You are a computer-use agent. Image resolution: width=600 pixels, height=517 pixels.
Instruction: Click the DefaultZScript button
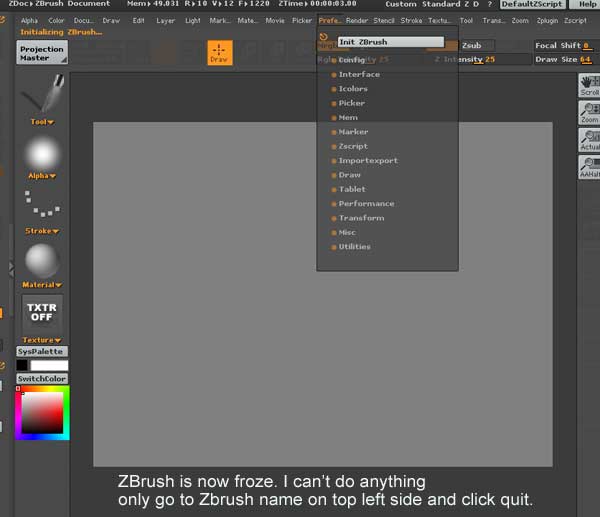click(532, 4)
